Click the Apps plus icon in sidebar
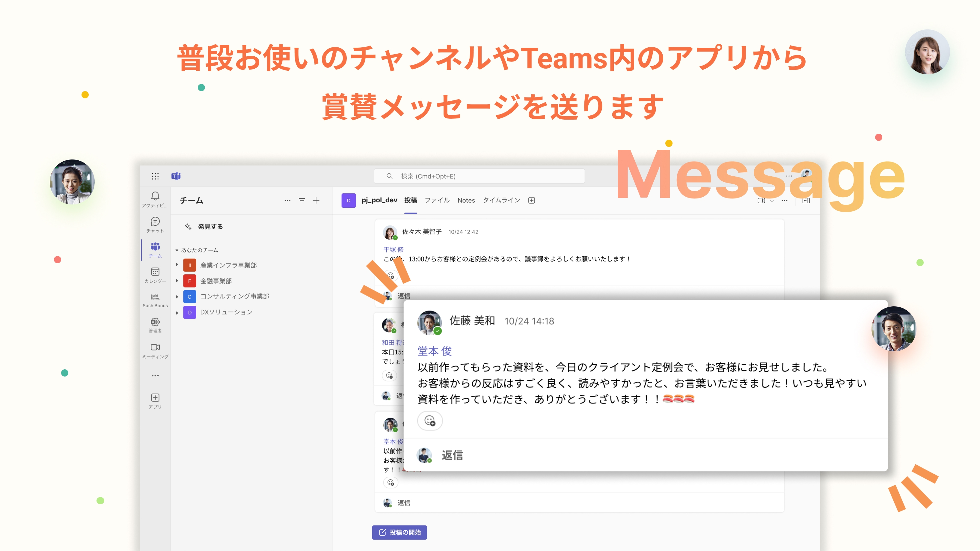 [x=155, y=398]
